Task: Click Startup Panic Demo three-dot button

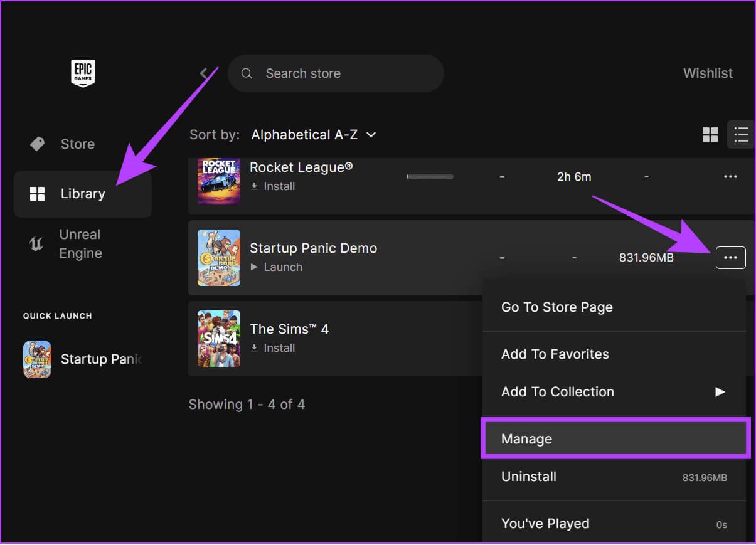Action: [730, 258]
